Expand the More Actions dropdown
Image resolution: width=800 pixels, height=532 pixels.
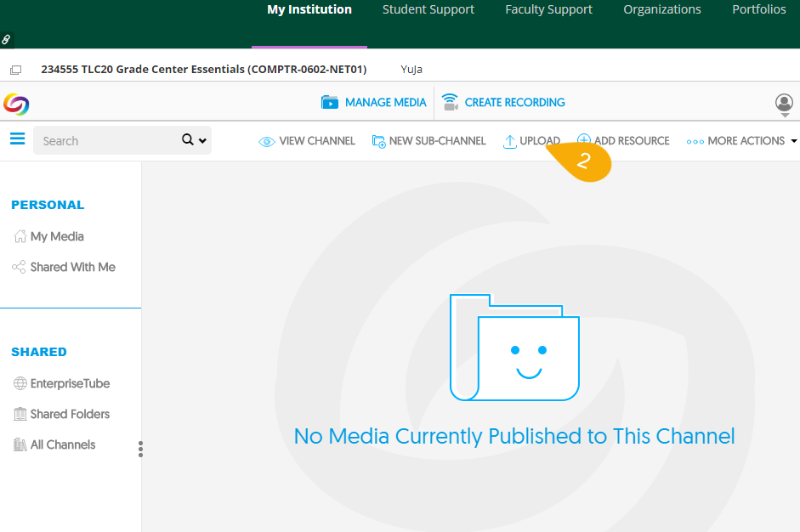[741, 141]
